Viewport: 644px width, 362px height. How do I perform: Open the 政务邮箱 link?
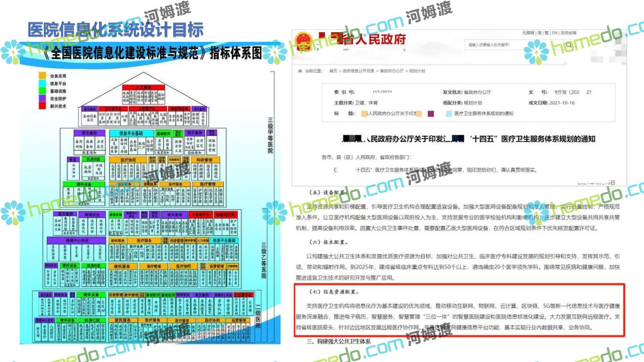pyautogui.click(x=568, y=33)
